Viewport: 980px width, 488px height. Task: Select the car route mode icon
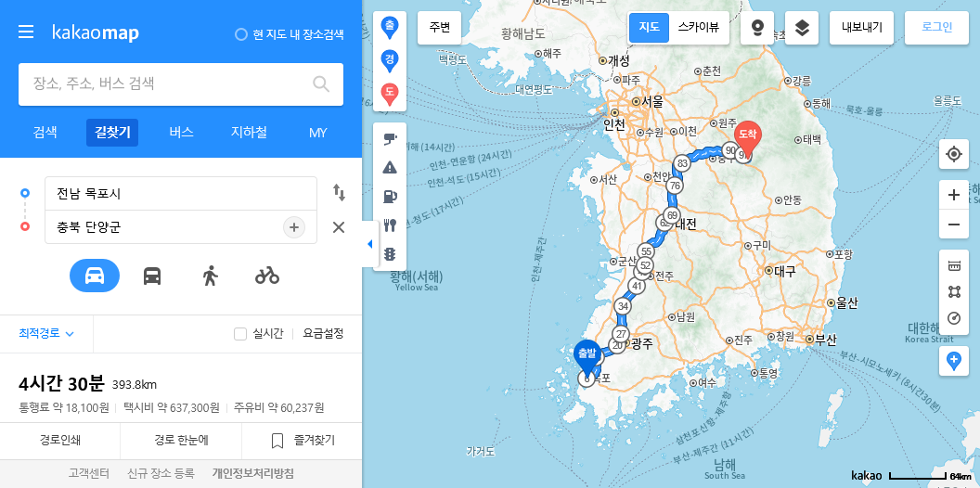[x=95, y=276]
